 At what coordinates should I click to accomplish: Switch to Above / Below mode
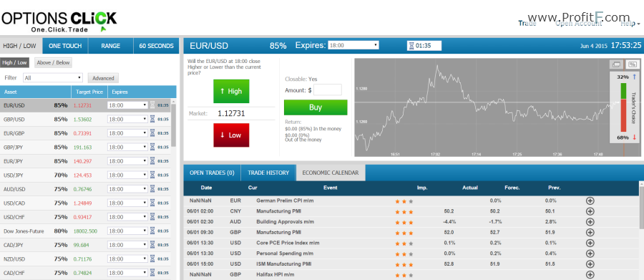(53, 63)
